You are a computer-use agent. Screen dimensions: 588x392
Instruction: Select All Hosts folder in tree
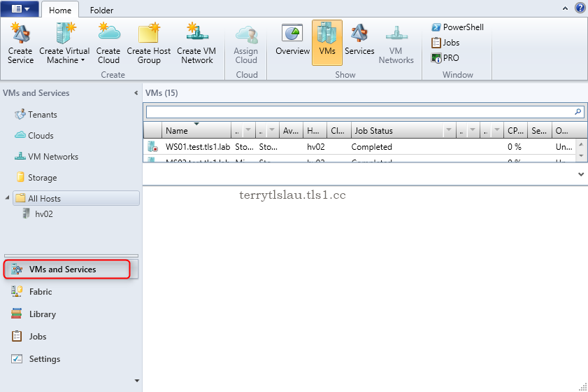click(76, 198)
